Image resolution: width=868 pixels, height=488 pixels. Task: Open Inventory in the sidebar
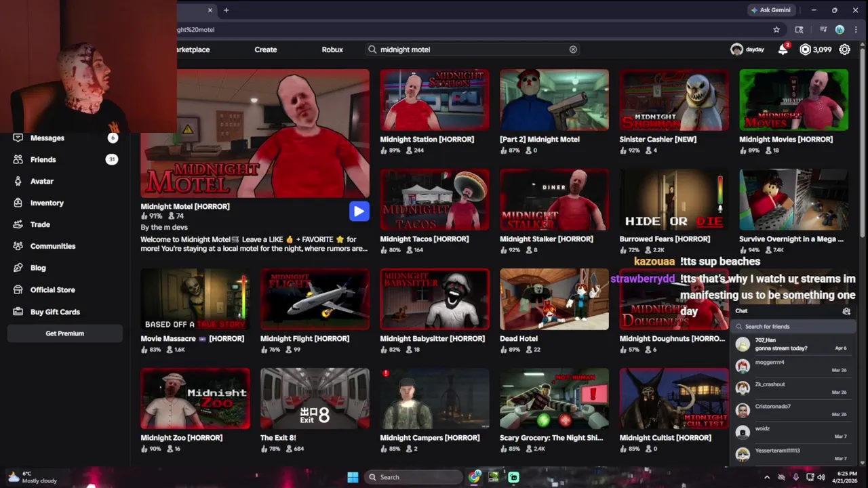(65, 203)
